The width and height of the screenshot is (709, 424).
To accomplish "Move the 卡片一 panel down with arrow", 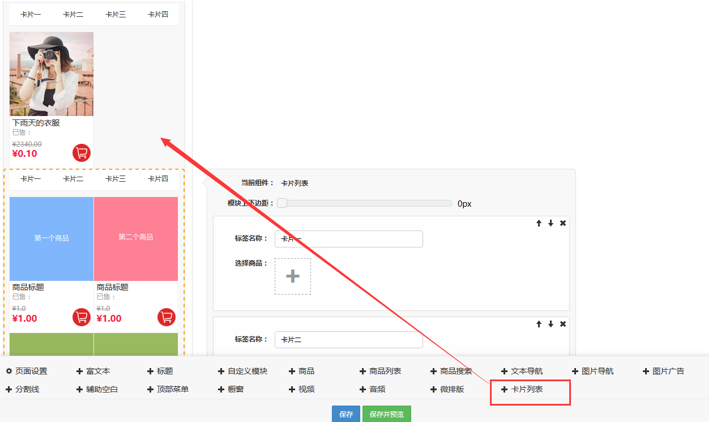I will 551,223.
